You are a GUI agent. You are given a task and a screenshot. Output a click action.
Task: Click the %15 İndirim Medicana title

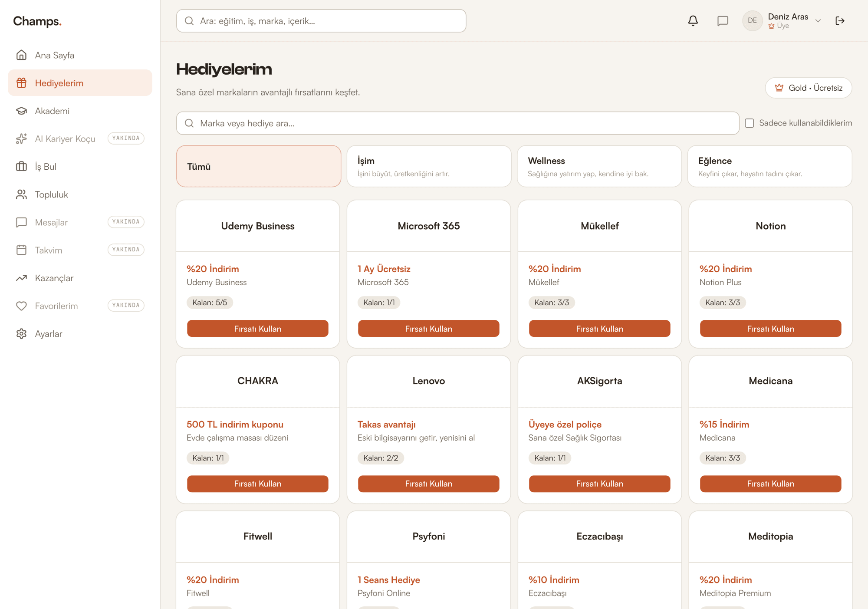point(724,425)
